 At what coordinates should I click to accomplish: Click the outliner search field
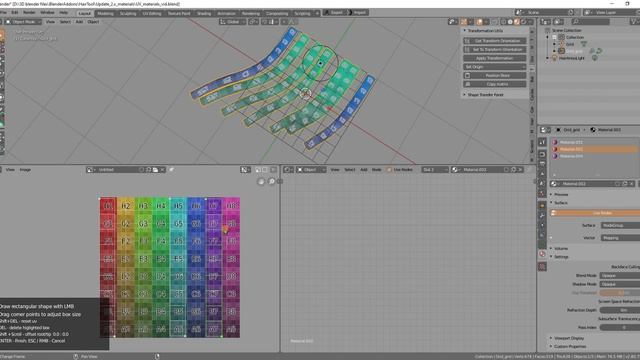tap(591, 22)
